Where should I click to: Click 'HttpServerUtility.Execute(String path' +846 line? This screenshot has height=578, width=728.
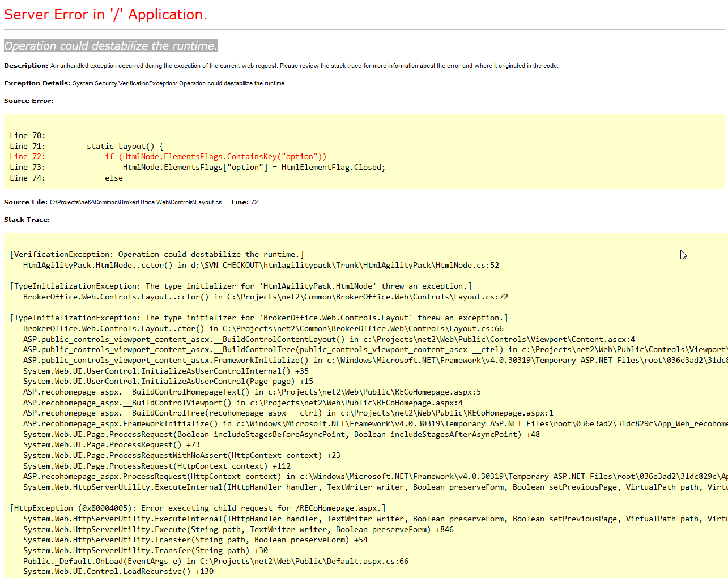point(239,529)
